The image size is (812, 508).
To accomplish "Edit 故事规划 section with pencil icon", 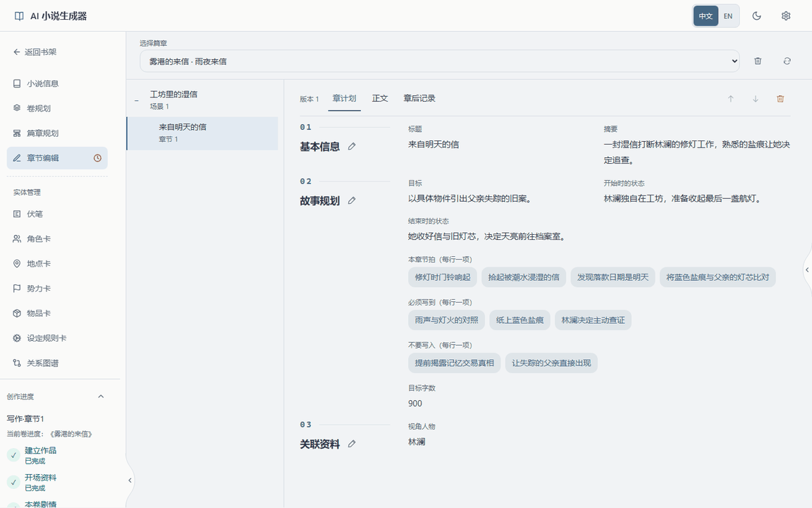I will [352, 200].
